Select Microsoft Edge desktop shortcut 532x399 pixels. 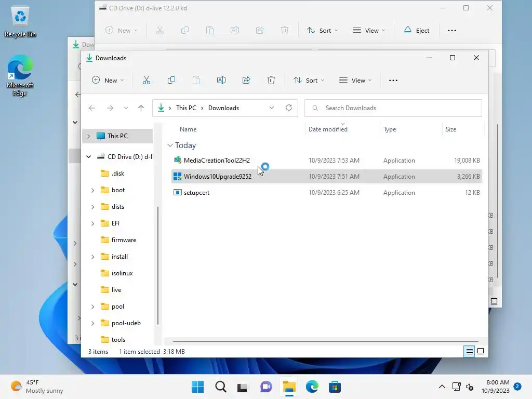tap(20, 76)
